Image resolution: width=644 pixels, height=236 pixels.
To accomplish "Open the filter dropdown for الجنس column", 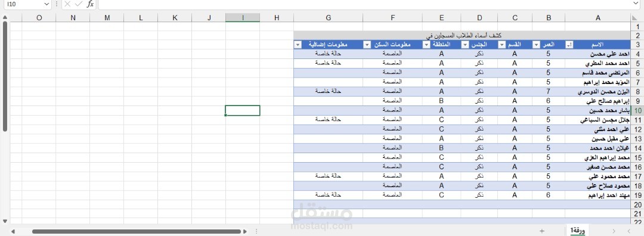I will (x=465, y=45).
